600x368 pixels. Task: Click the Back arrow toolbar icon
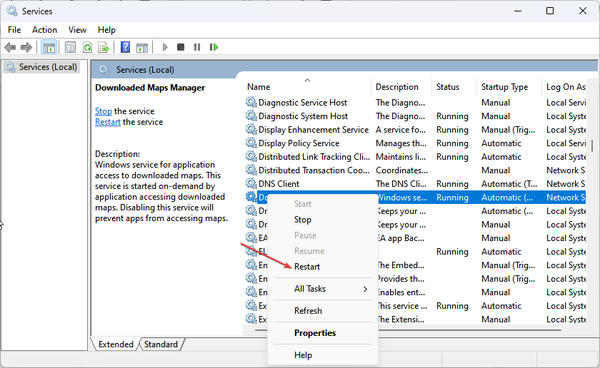coord(10,47)
